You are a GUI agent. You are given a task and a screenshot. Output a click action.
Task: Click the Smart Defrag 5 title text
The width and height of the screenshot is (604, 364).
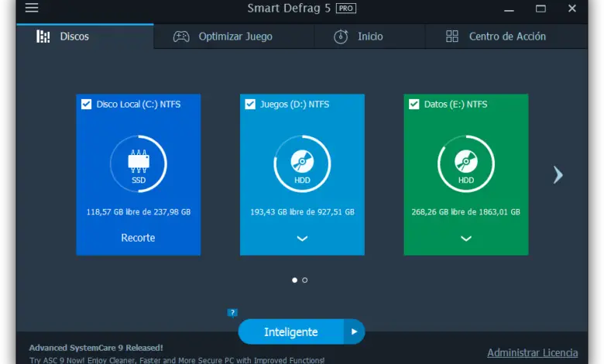[x=289, y=8]
